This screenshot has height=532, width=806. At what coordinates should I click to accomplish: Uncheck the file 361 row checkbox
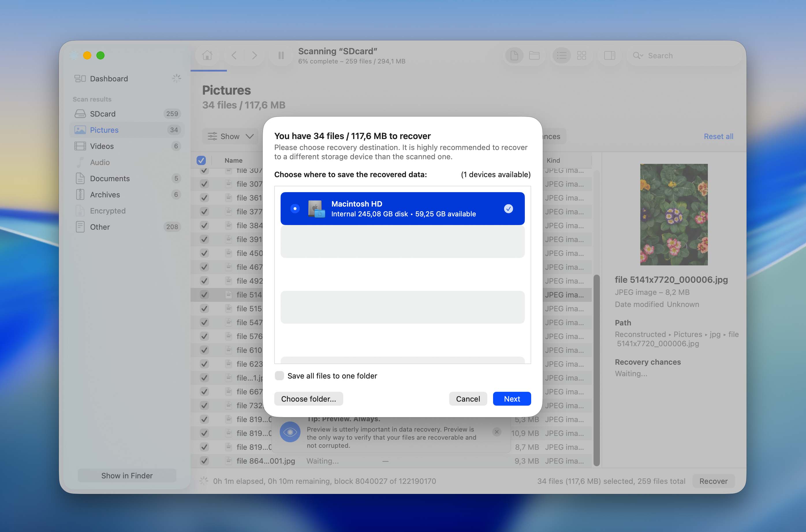click(x=204, y=198)
